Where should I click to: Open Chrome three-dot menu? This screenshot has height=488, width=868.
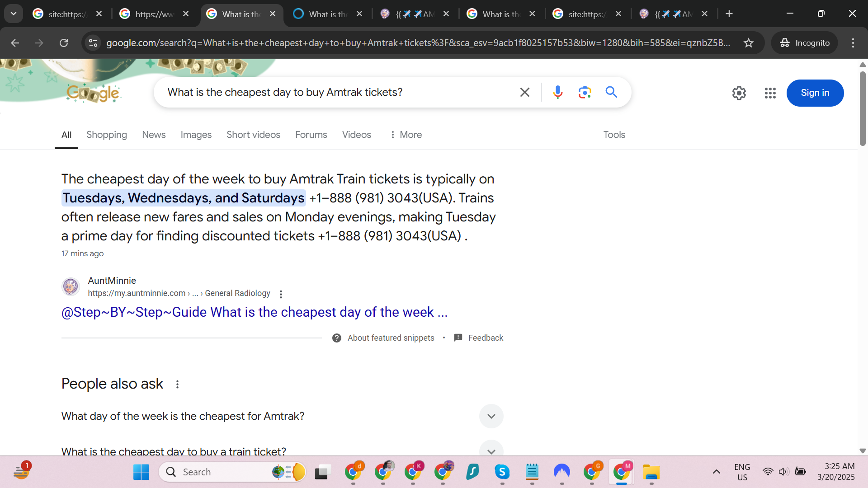[853, 43]
